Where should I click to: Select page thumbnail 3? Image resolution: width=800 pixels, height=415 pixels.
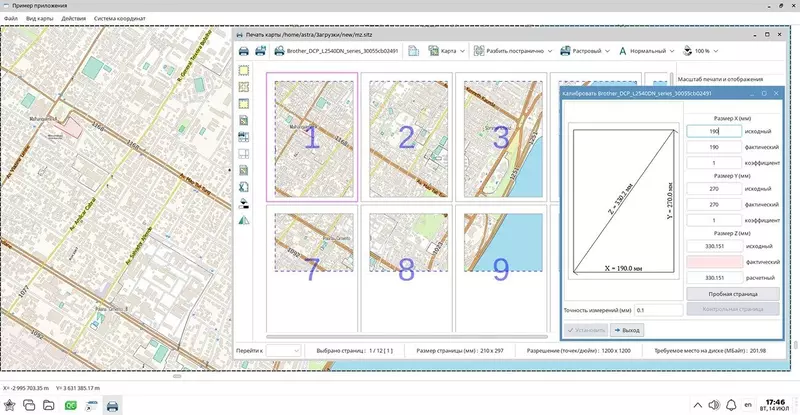point(501,137)
